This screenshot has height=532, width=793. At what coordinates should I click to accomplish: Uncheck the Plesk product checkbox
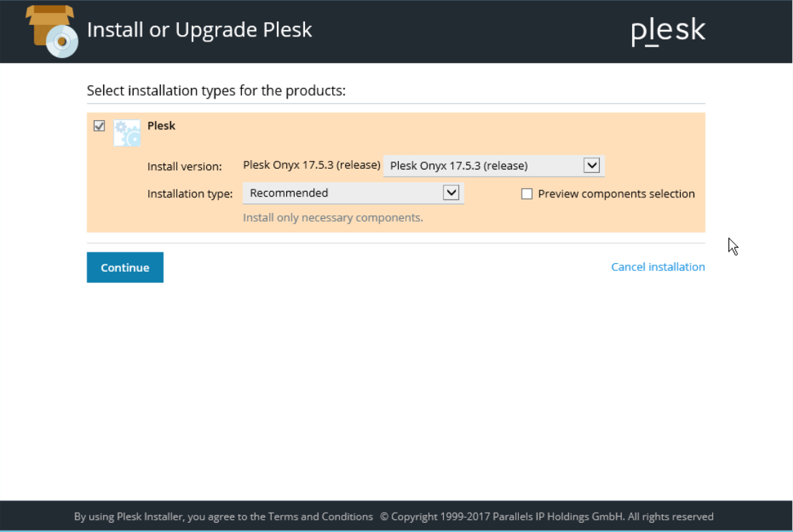click(x=99, y=126)
